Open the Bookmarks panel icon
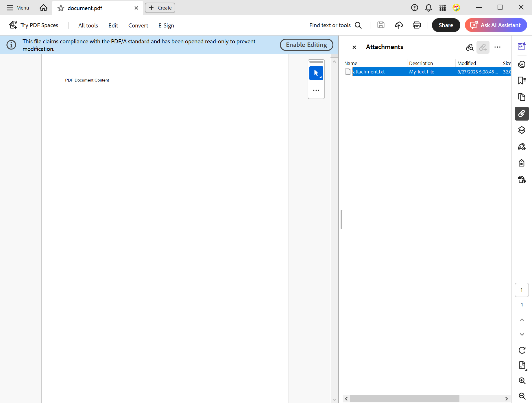Screen dimensions: 532x403 [522, 80]
